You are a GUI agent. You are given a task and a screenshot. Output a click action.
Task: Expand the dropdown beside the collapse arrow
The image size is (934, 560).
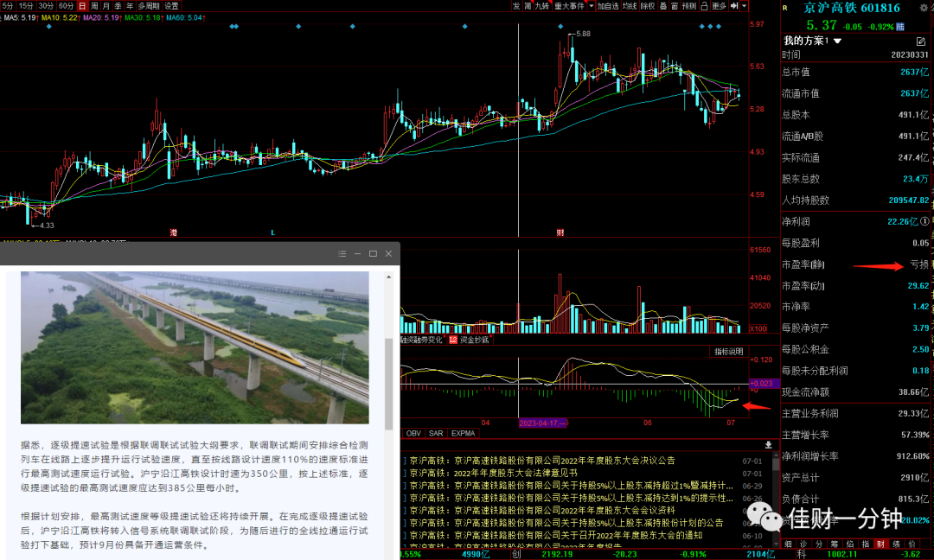744,5
